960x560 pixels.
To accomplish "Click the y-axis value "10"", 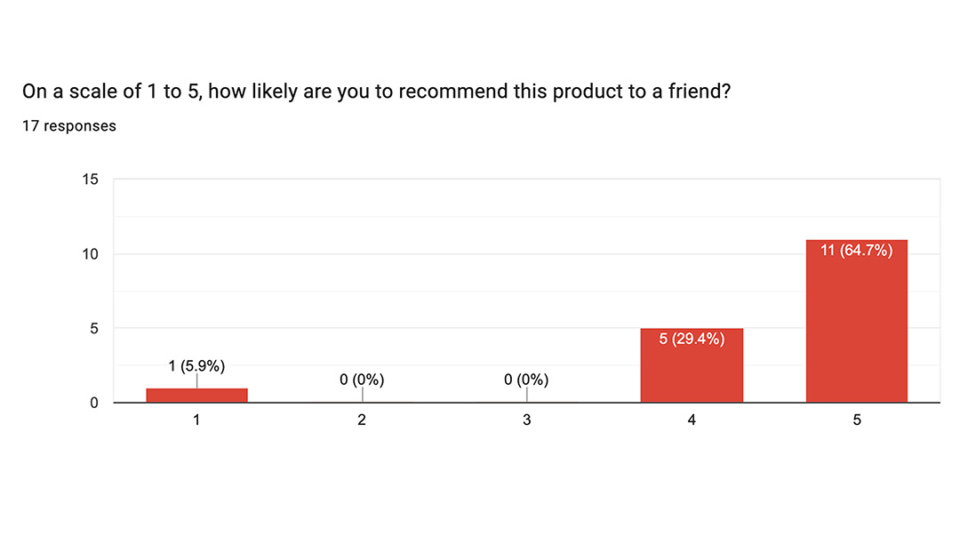I will click(92, 254).
